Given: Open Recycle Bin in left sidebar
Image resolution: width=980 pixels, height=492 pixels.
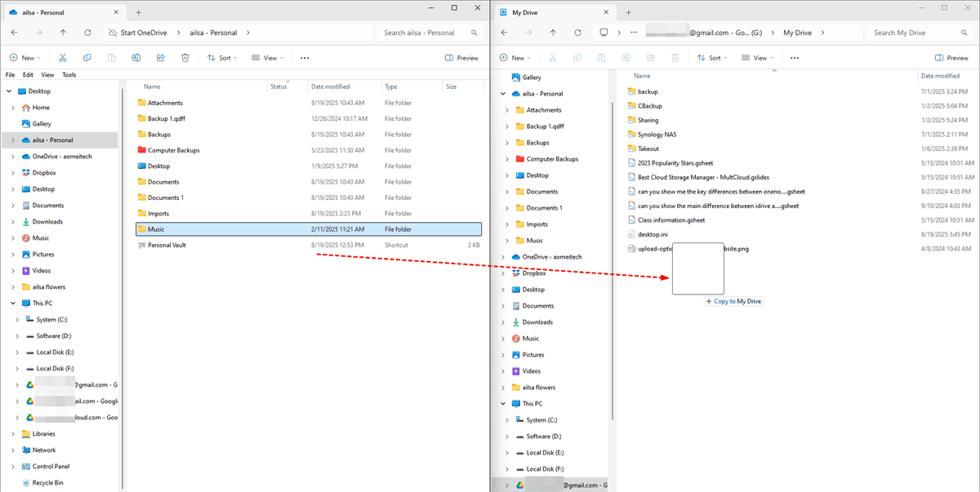Looking at the screenshot, I should click(47, 482).
